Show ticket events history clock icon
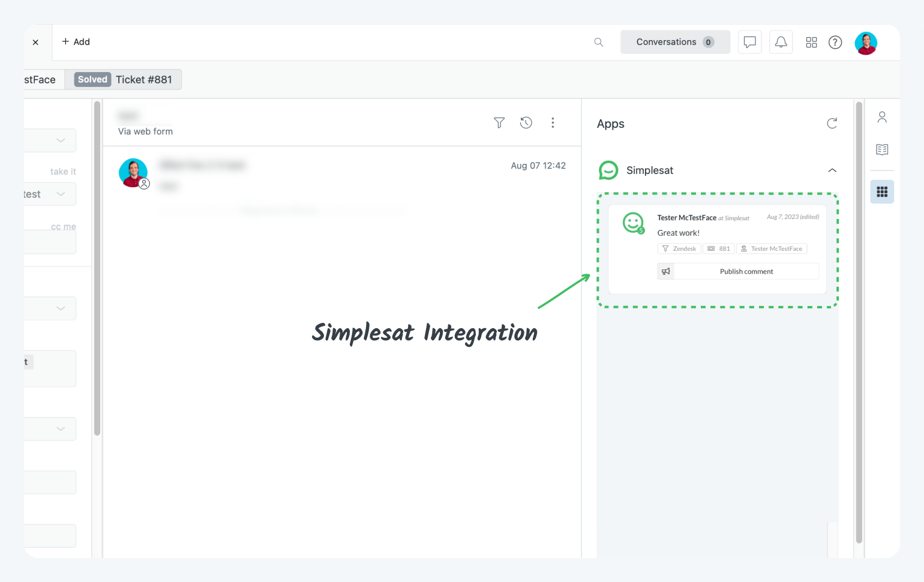The image size is (924, 582). tap(526, 123)
